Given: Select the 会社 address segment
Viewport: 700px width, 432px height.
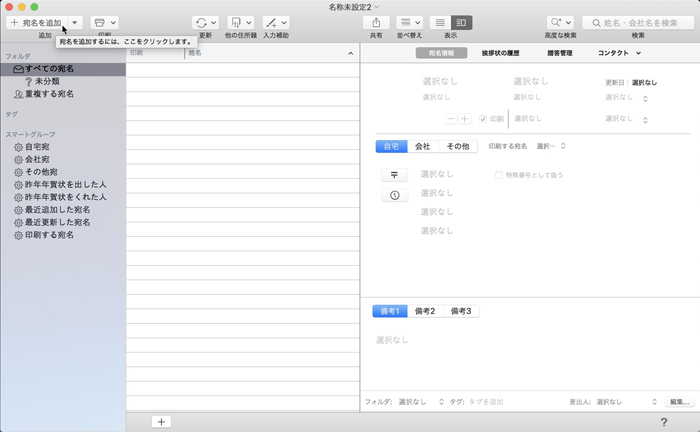Looking at the screenshot, I should pyautogui.click(x=423, y=146).
